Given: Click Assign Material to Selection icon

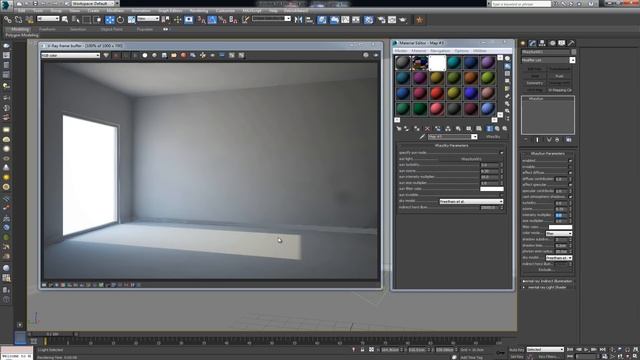Looking at the screenshot, I should click(x=417, y=129).
